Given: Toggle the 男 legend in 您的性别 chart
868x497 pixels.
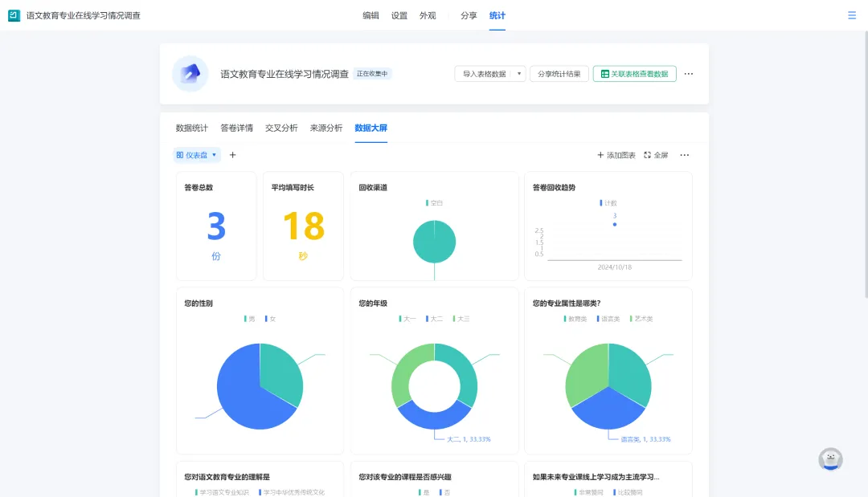Looking at the screenshot, I should pyautogui.click(x=250, y=319).
